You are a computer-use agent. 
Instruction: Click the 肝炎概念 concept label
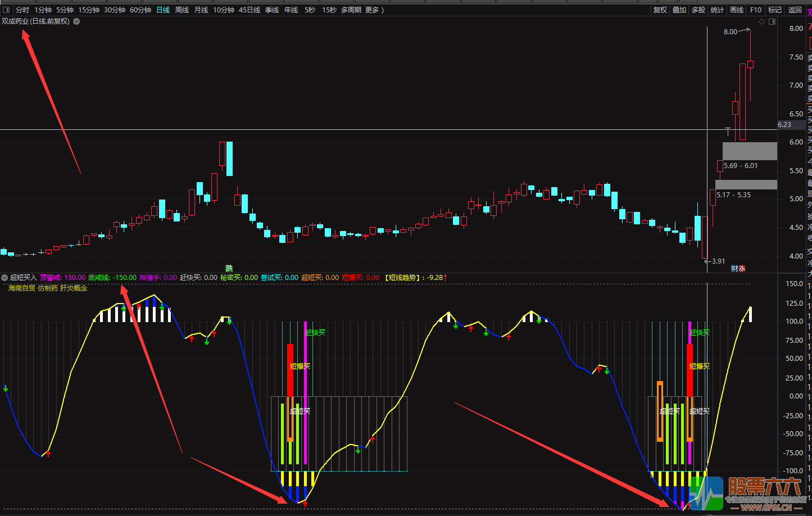74,288
